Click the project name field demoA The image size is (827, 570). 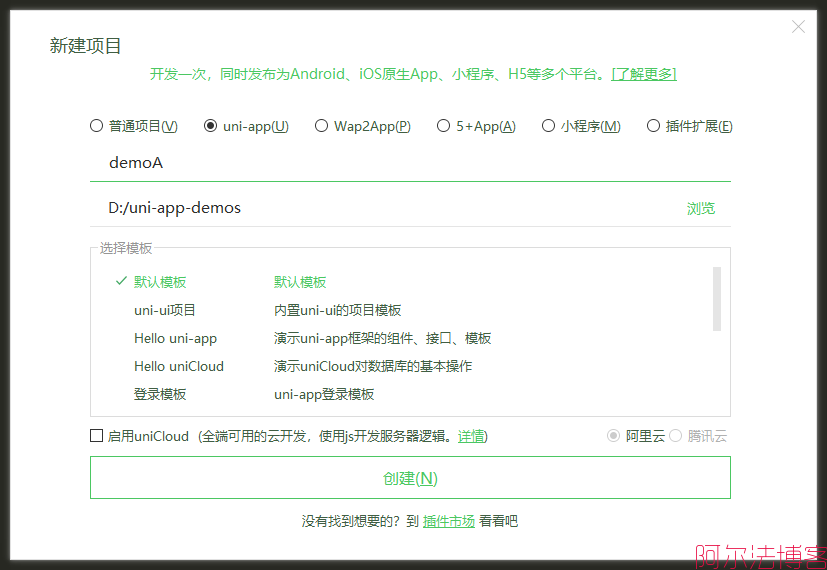click(x=410, y=163)
